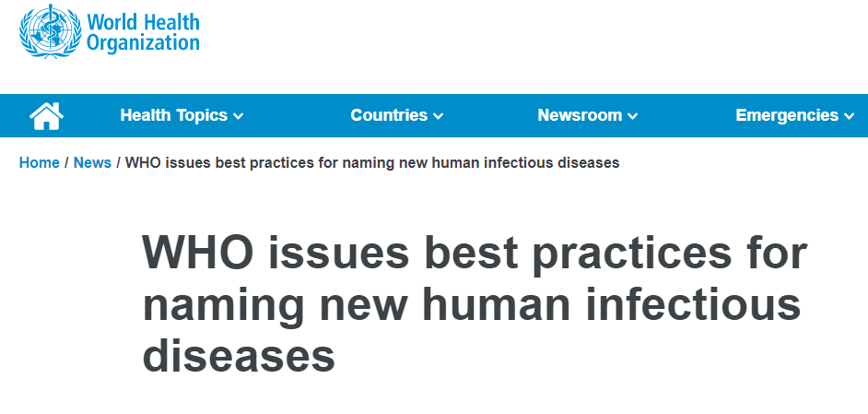Image resolution: width=868 pixels, height=414 pixels.
Task: Expand the Health Topics chevron arrow
Action: [238, 116]
